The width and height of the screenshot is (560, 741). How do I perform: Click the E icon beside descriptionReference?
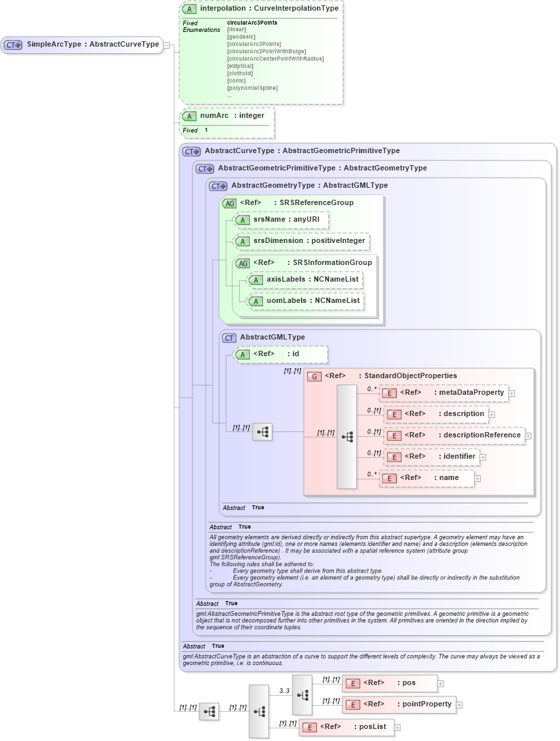pyautogui.click(x=394, y=435)
